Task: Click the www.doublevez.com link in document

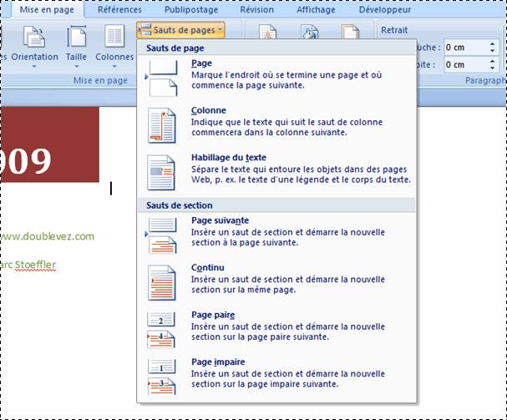Action: pos(48,236)
